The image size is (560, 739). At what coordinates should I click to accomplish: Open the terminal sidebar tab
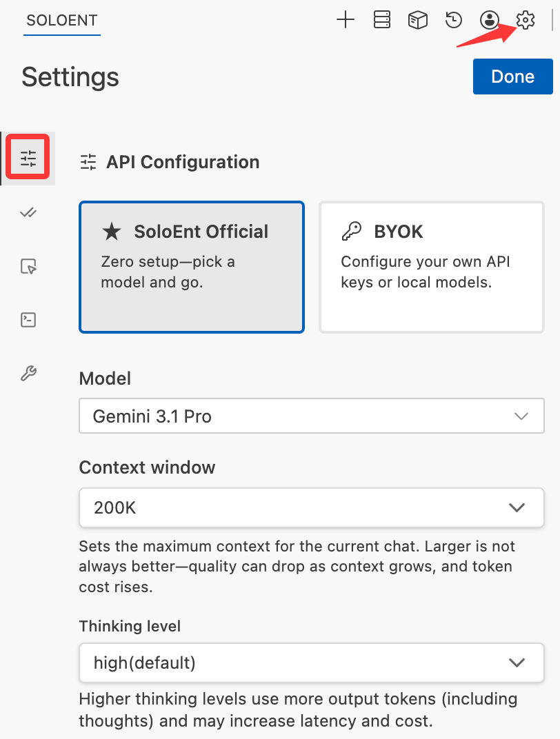28,320
